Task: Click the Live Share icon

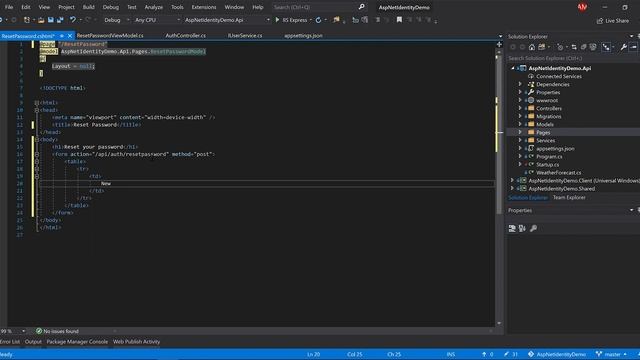Action: [600, 21]
